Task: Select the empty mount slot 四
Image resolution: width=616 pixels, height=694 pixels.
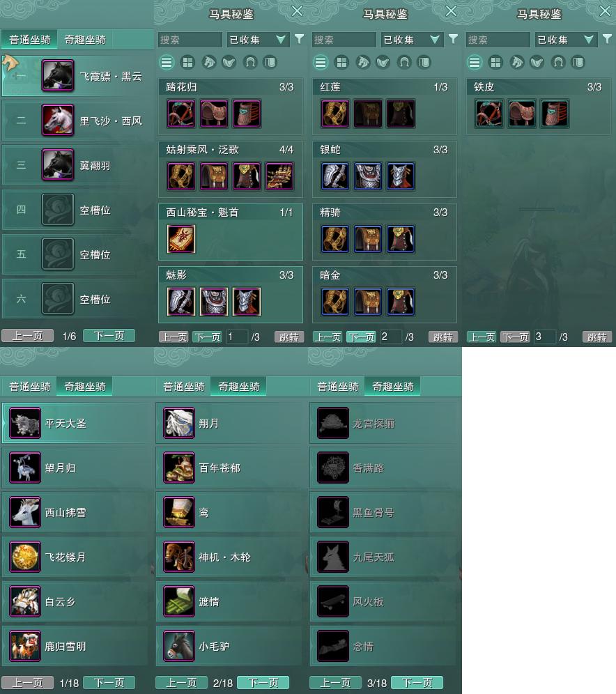Action: tap(76, 210)
